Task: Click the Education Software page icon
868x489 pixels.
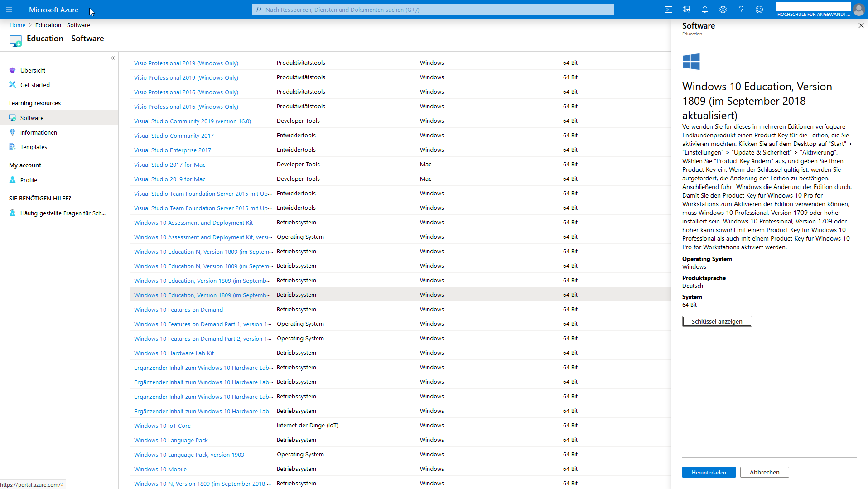Action: coord(15,41)
